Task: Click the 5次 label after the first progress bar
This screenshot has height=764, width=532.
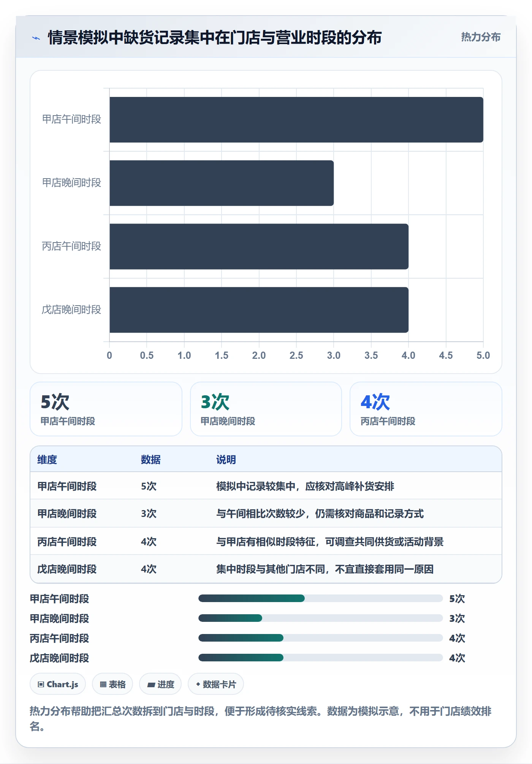Action: pyautogui.click(x=457, y=599)
